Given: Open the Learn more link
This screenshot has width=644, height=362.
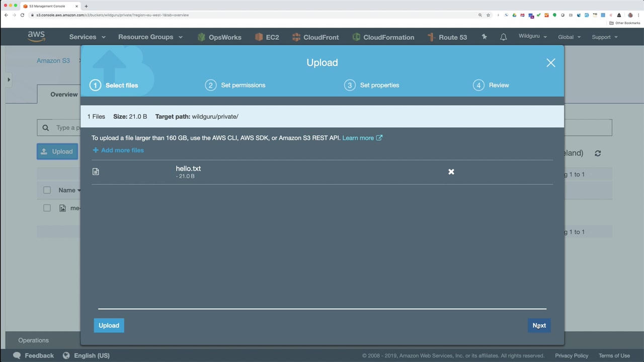Looking at the screenshot, I should click(362, 138).
